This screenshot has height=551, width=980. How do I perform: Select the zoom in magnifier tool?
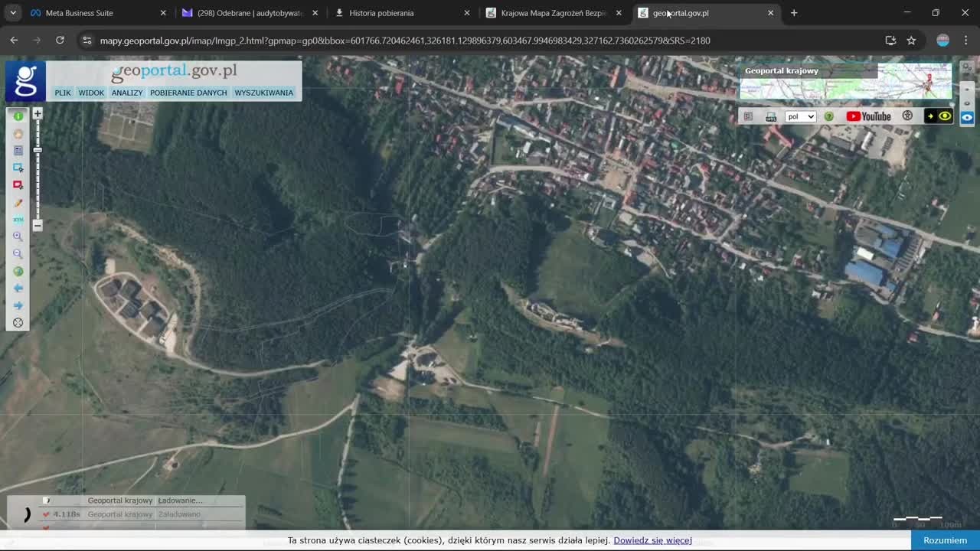18,236
